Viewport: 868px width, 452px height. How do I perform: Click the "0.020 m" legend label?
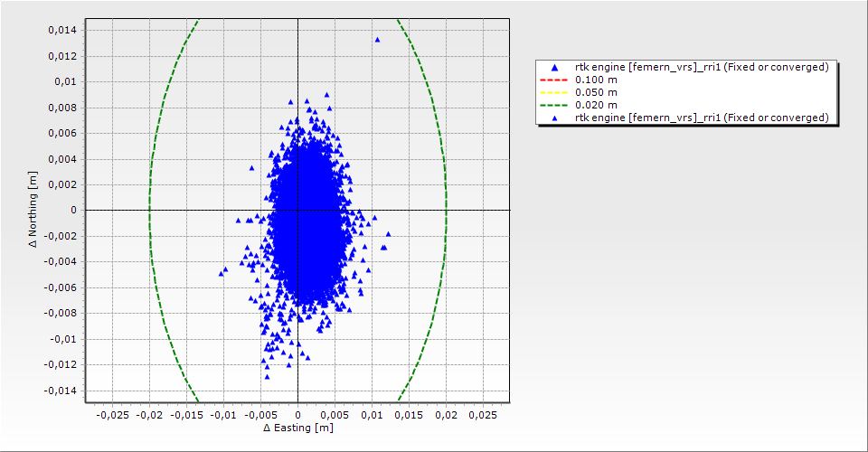597,105
